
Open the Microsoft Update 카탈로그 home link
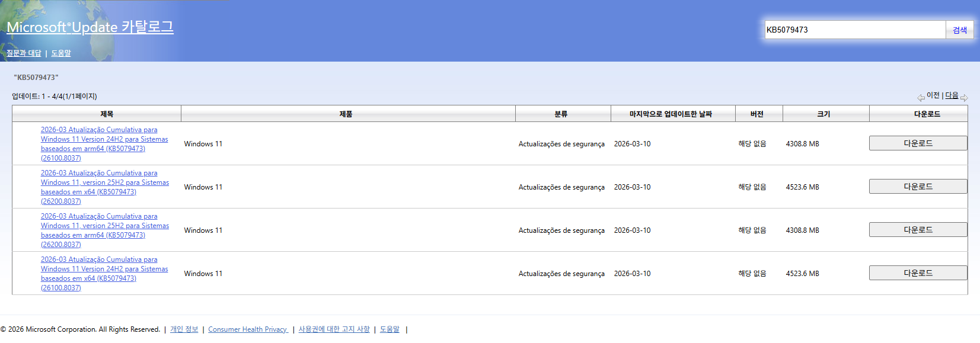pos(90,27)
